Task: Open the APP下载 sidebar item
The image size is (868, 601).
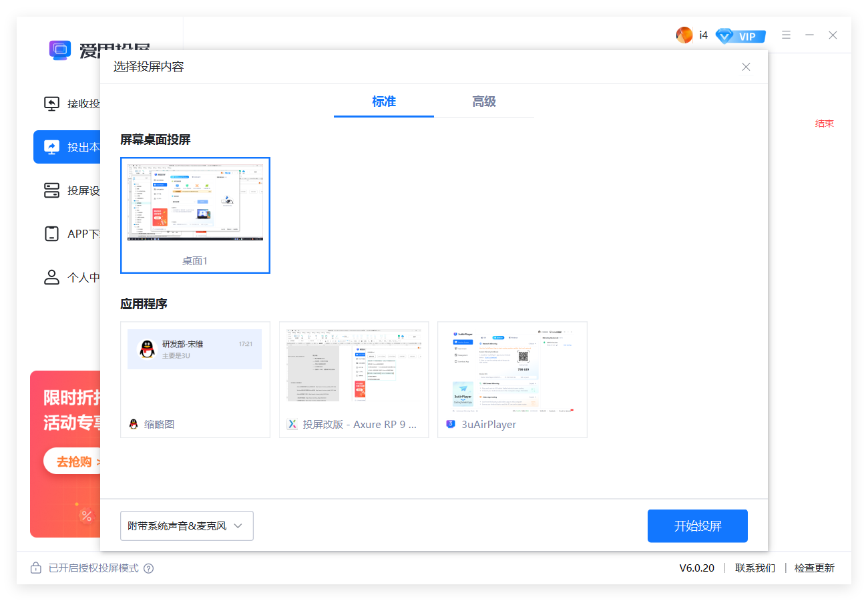Action: coord(67,234)
